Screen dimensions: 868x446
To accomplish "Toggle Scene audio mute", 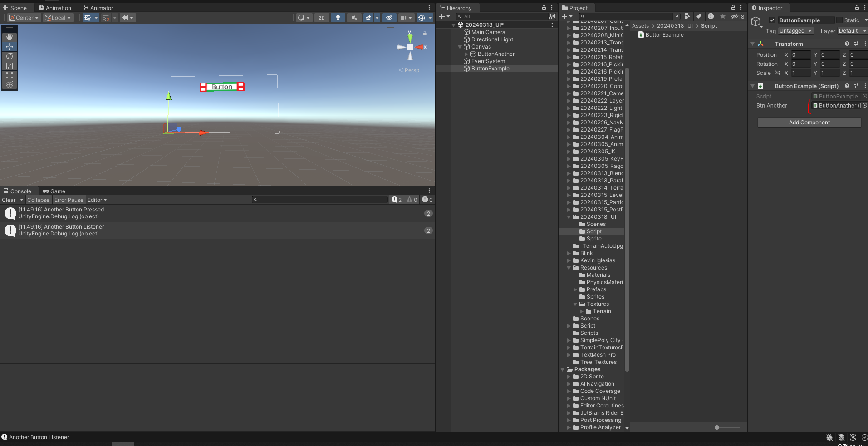I will (354, 18).
